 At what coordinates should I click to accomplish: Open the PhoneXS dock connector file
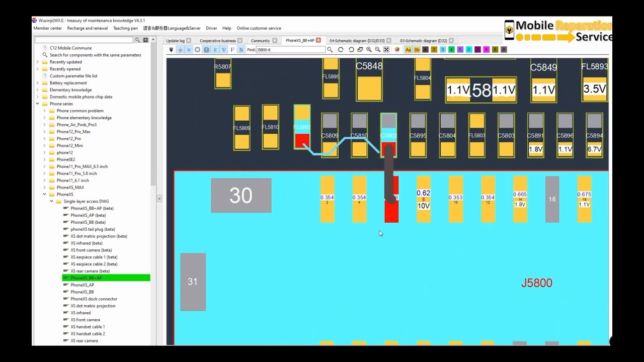94,299
